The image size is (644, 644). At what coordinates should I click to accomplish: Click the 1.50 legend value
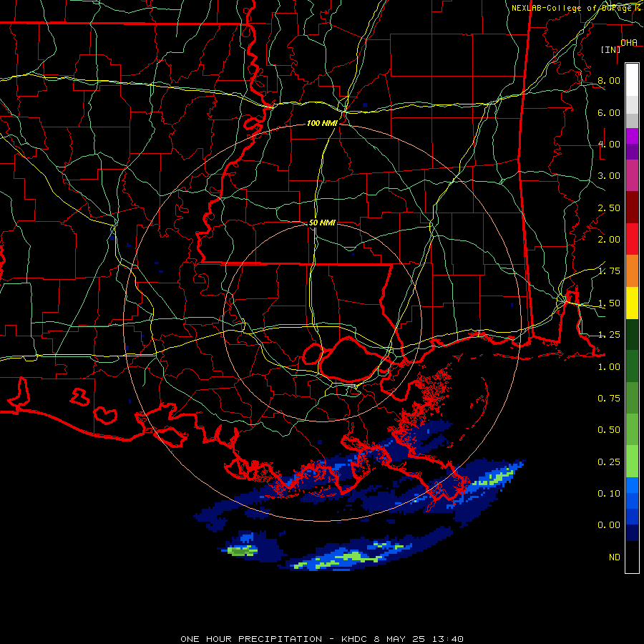click(x=609, y=303)
